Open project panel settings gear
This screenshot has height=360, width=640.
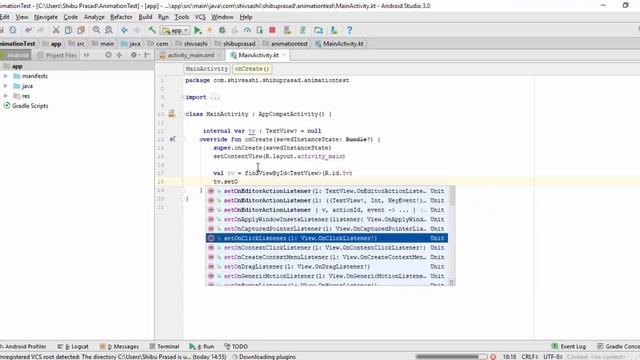134,55
